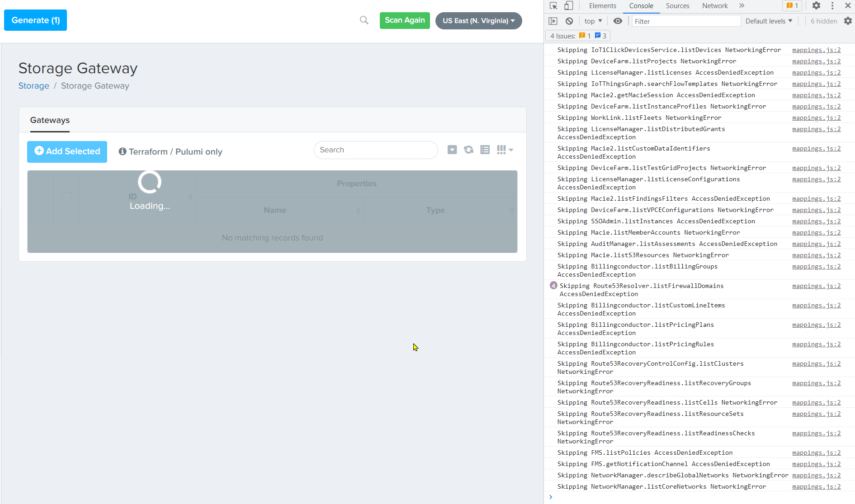Open the columns grid dropdown in table toolbar
Screen dimensions: 855x504
point(505,150)
